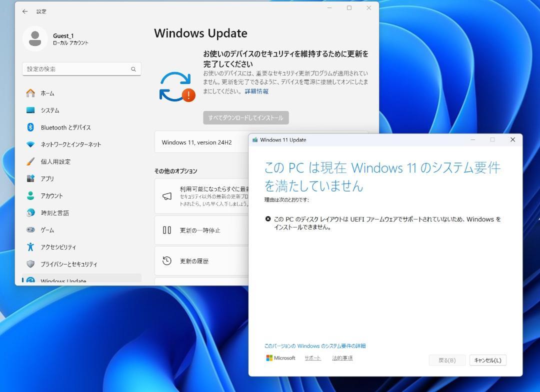This screenshot has width=540, height=392.
Task: Click the ゲーム controller icon in sidebar
Action: coord(30,230)
